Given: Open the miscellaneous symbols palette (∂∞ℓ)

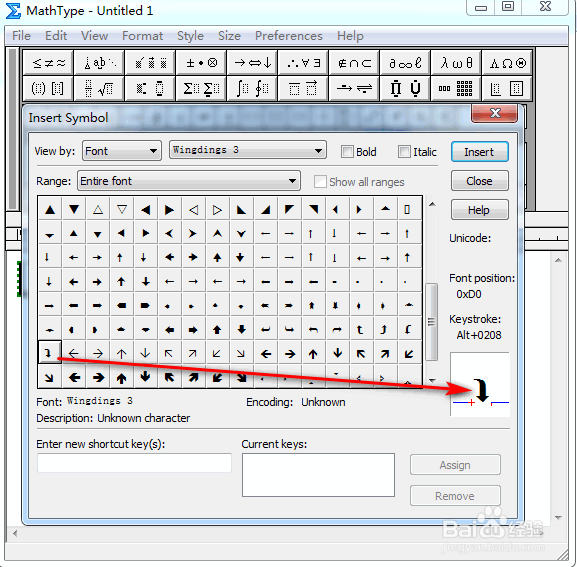Looking at the screenshot, I should click(x=405, y=63).
